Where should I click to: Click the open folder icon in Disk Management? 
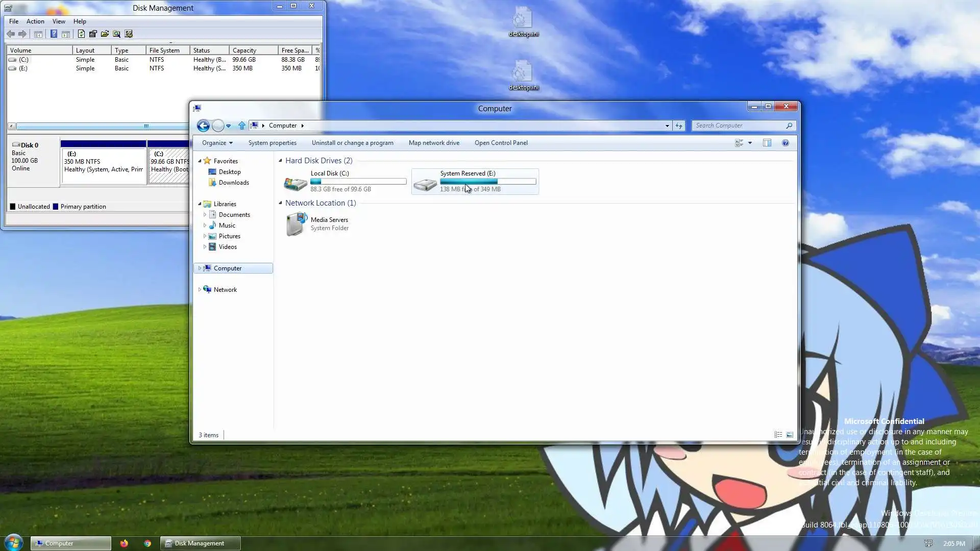[x=105, y=34]
